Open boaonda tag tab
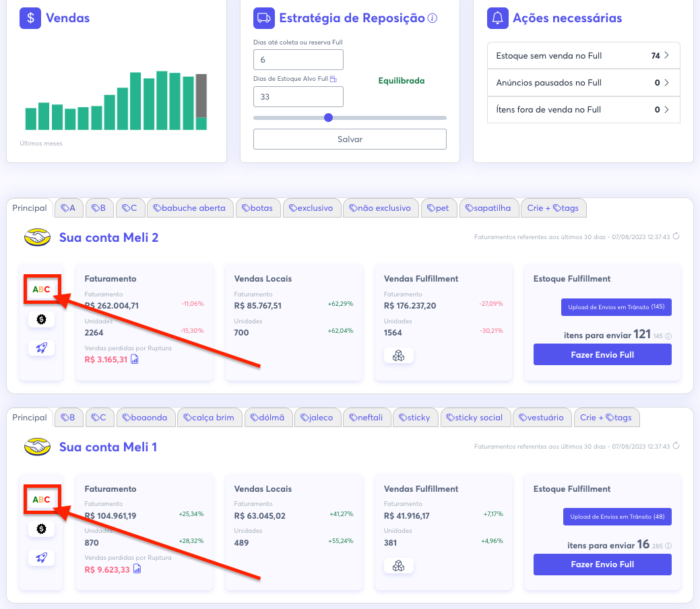Image resolution: width=700 pixels, height=609 pixels. (x=146, y=418)
